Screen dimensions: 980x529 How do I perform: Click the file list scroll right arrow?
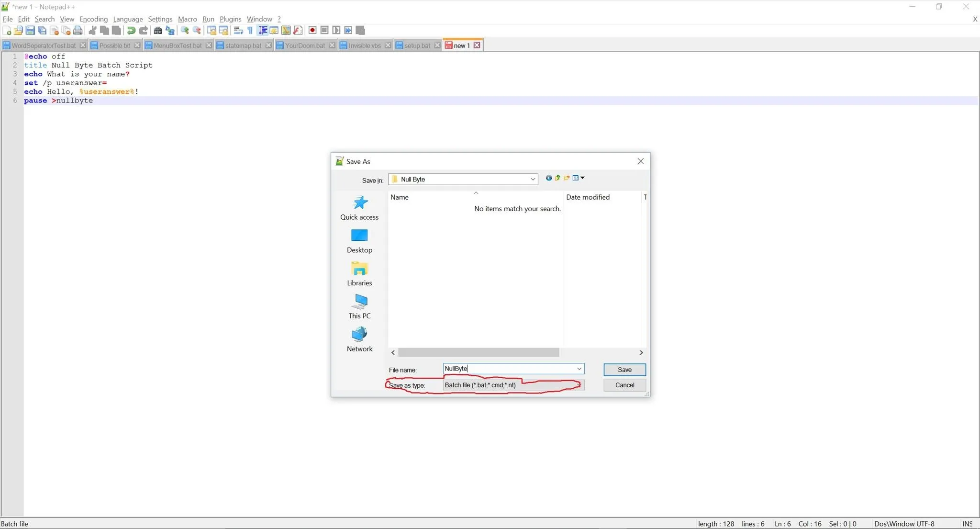[x=641, y=353]
